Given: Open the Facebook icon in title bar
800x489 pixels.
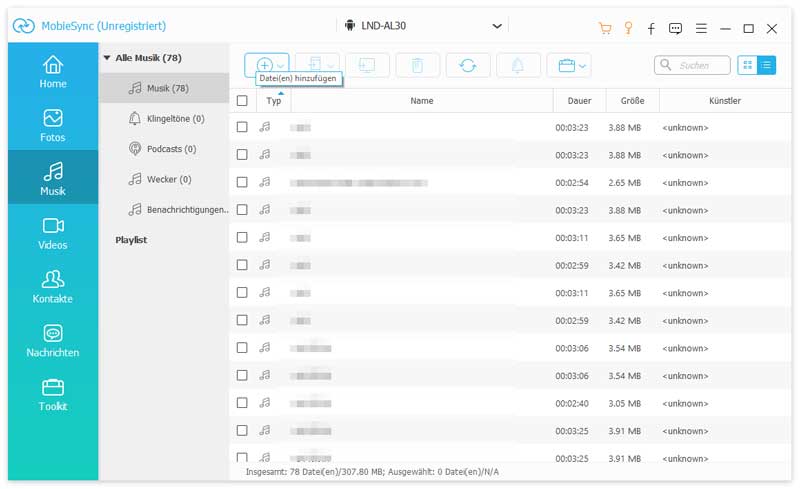Looking at the screenshot, I should click(x=651, y=29).
